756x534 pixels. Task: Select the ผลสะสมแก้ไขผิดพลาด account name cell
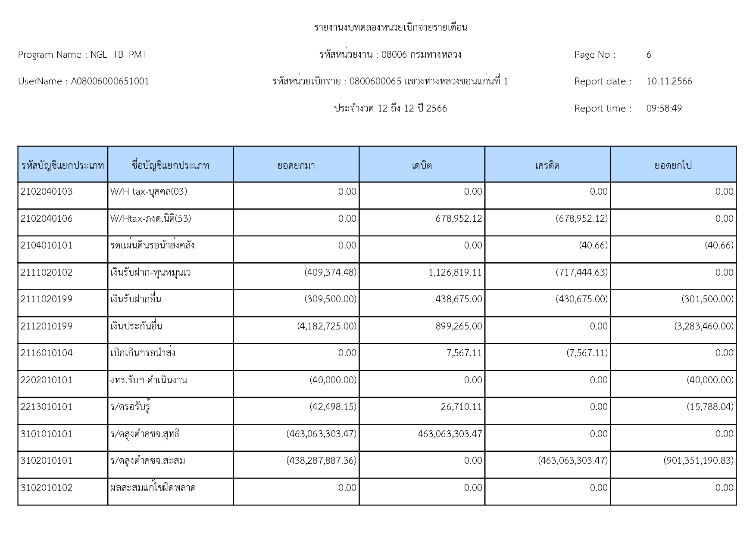(153, 488)
